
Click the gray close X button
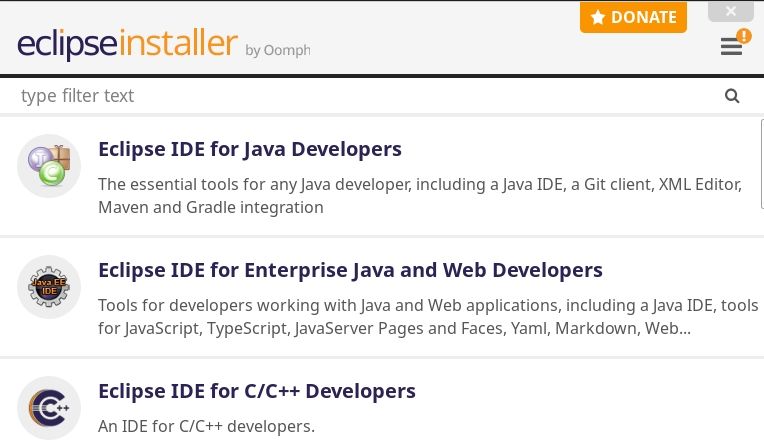pyautogui.click(x=730, y=11)
